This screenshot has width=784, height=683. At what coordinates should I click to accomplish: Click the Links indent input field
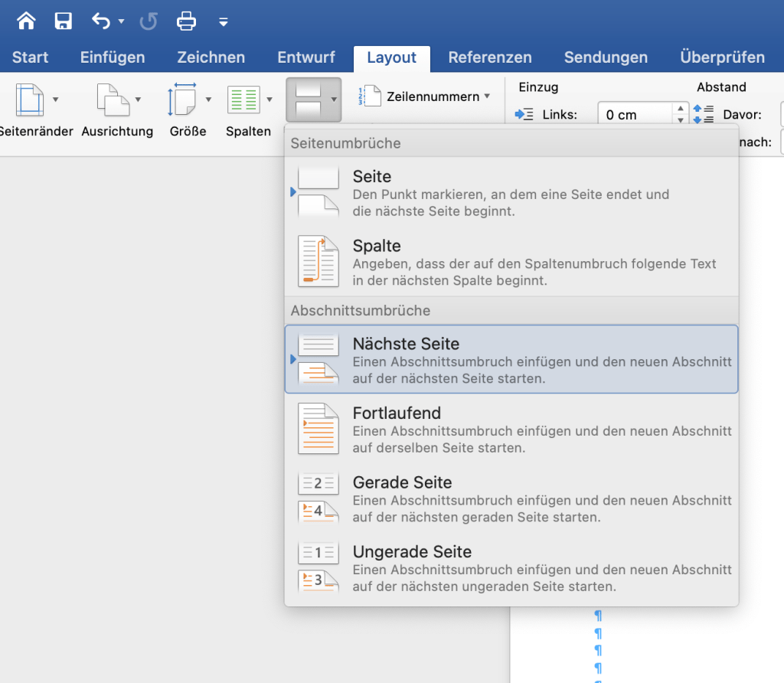coord(632,115)
